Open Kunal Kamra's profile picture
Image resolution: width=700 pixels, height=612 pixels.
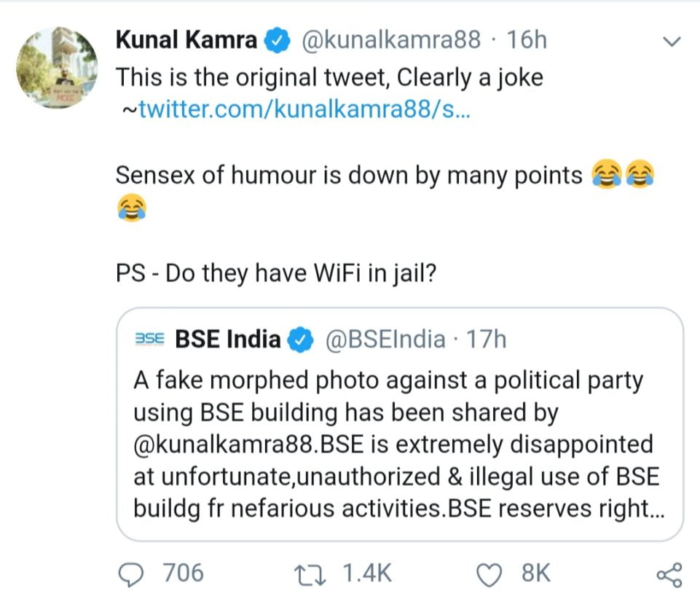(x=55, y=68)
